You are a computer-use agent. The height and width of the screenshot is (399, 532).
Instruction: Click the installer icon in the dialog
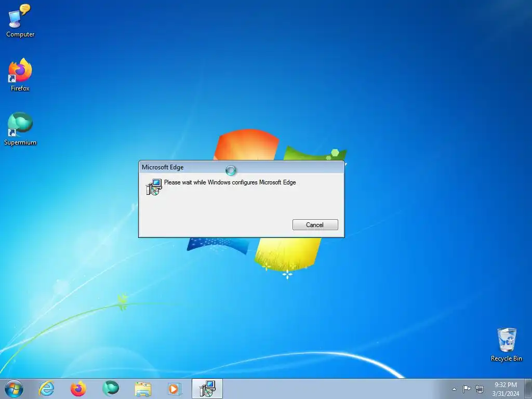point(154,187)
